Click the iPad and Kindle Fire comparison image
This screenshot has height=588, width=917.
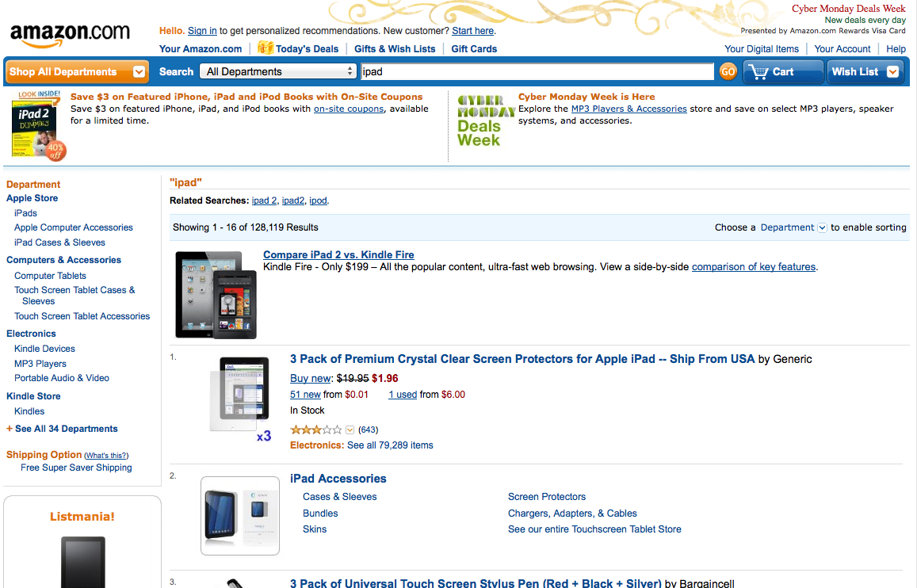point(216,294)
